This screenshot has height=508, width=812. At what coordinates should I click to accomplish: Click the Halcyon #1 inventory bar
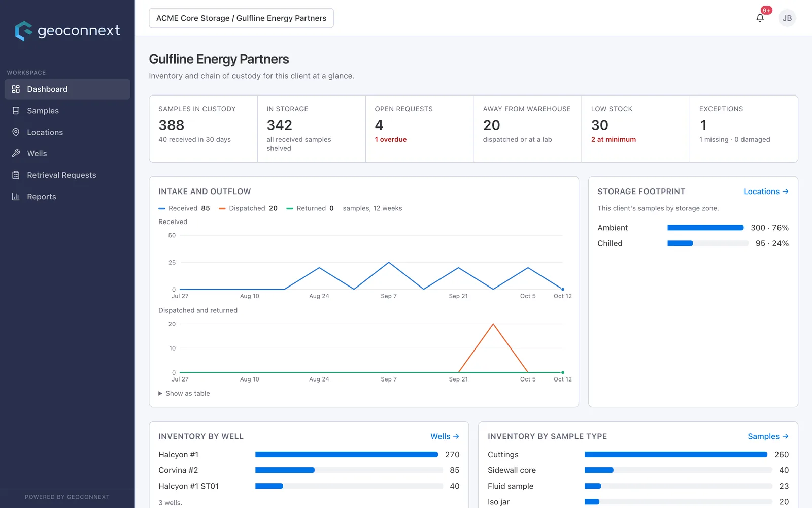pos(349,455)
